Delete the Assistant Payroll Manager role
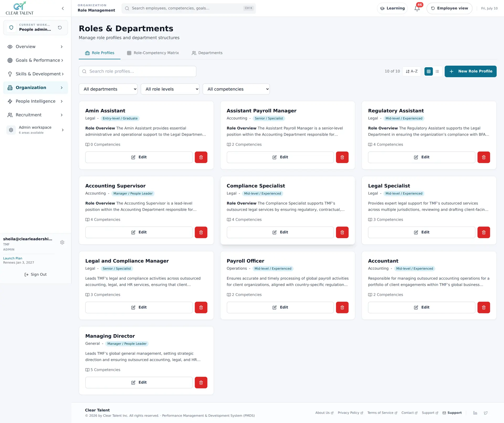The height and width of the screenshot is (423, 504). pyautogui.click(x=342, y=157)
